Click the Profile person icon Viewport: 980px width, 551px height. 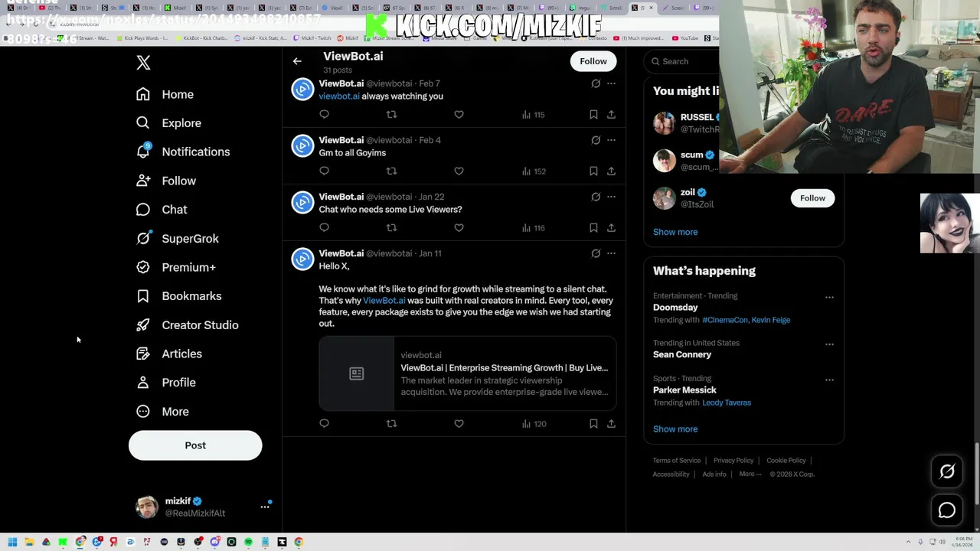click(x=142, y=383)
